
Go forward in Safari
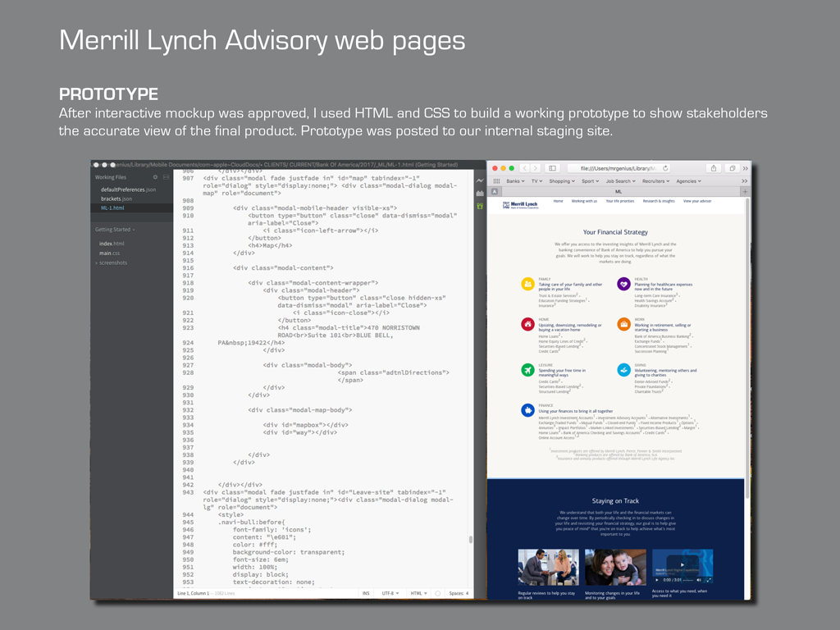[536, 168]
